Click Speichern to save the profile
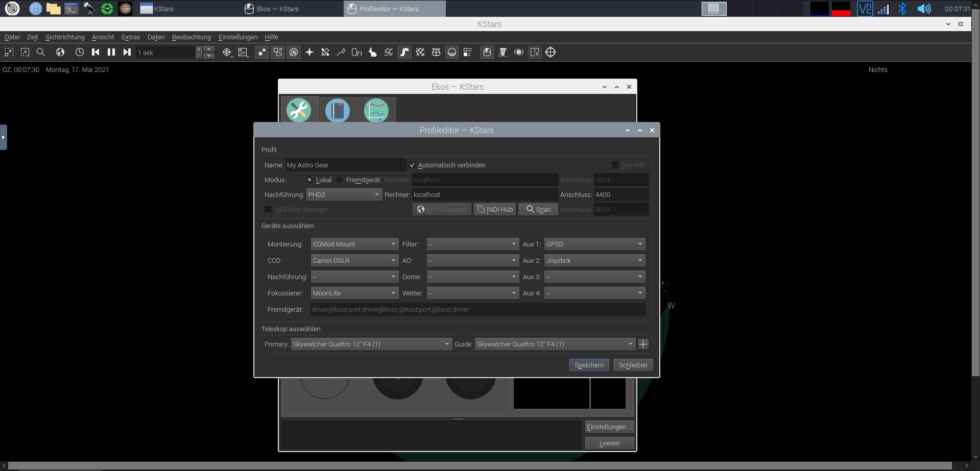Screen dimensions: 980x471 (x=589, y=365)
